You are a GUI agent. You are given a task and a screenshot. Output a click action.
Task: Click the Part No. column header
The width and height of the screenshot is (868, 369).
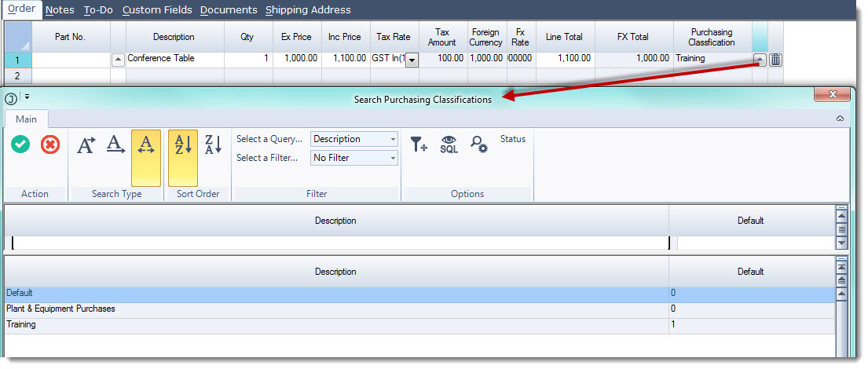point(71,37)
